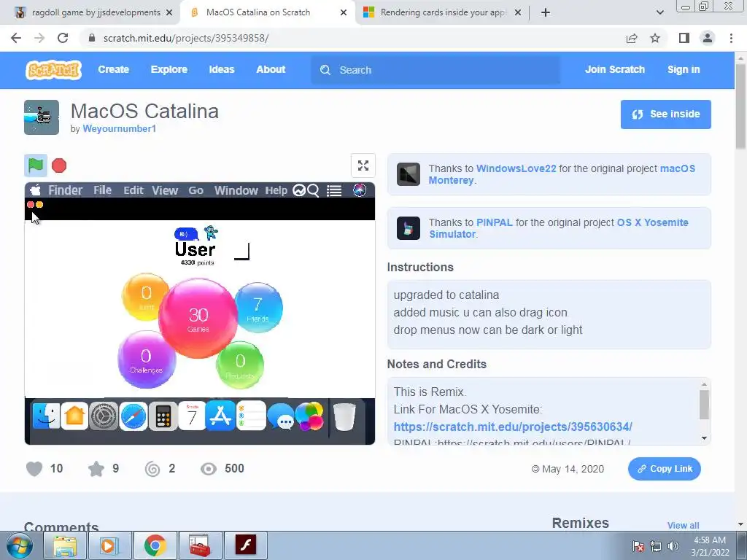Open Game Center bubbles icon in dock
Screen dimensions: 747x560
[x=309, y=416]
